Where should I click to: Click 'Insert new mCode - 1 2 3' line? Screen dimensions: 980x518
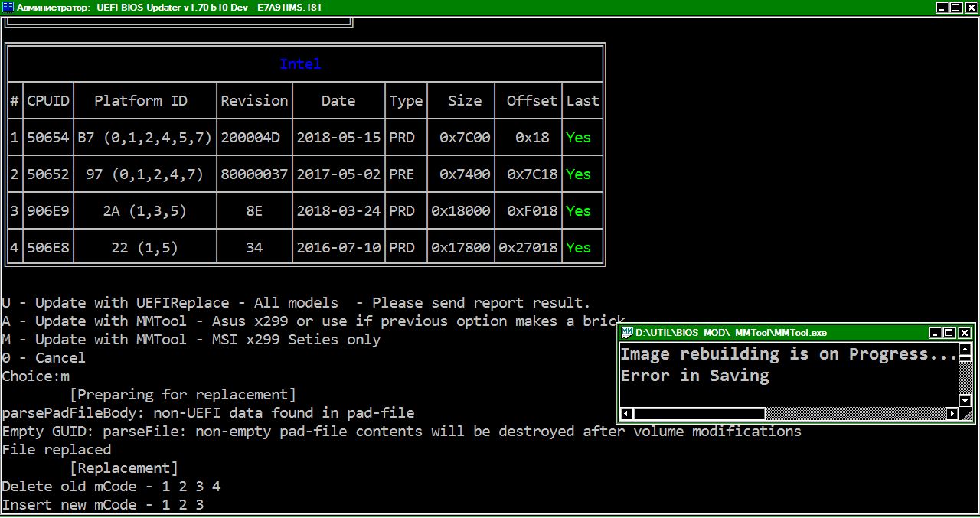pyautogui.click(x=103, y=505)
